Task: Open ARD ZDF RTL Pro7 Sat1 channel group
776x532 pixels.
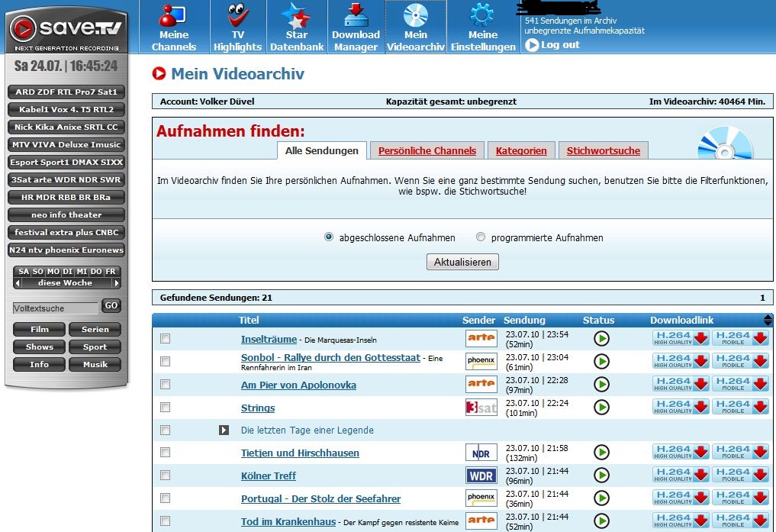Action: [66, 92]
